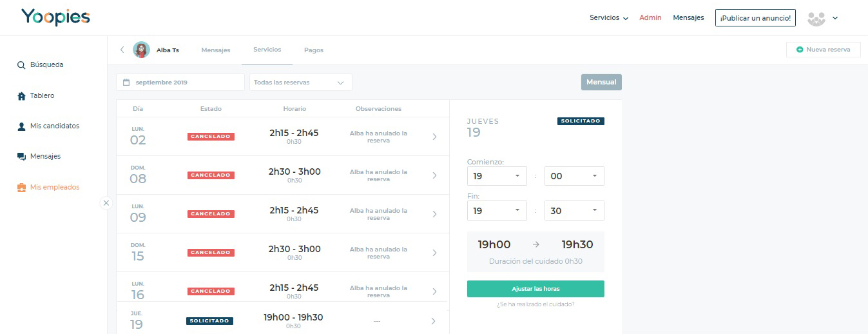Open details arrow for Lun. 09 reservation

coord(434,214)
